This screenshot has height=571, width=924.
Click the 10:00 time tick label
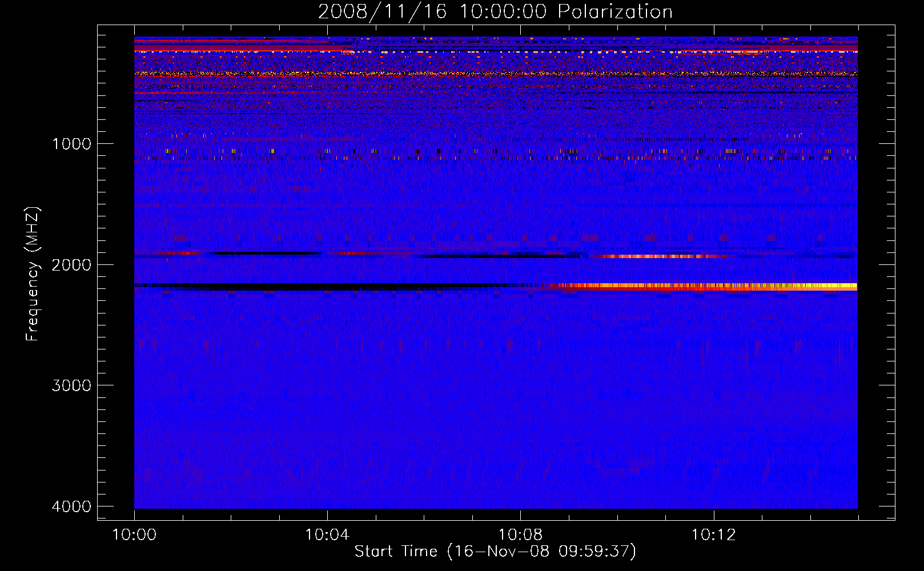pos(134,535)
